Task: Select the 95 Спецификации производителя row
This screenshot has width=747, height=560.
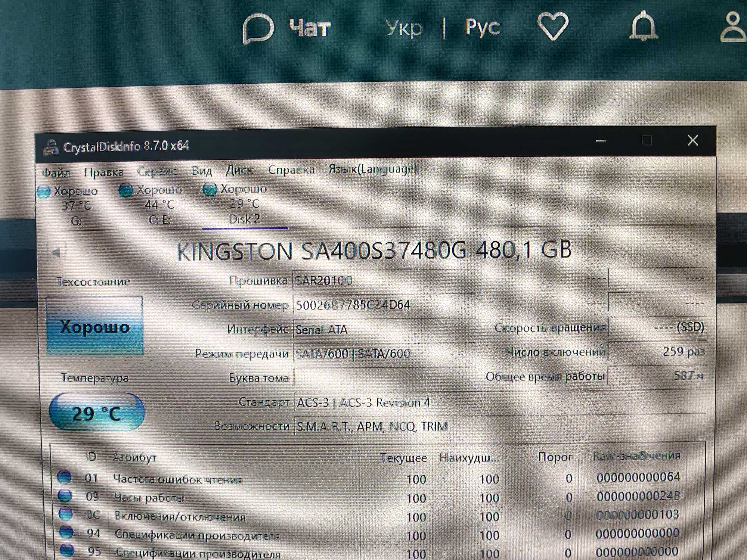Action: click(x=370, y=552)
